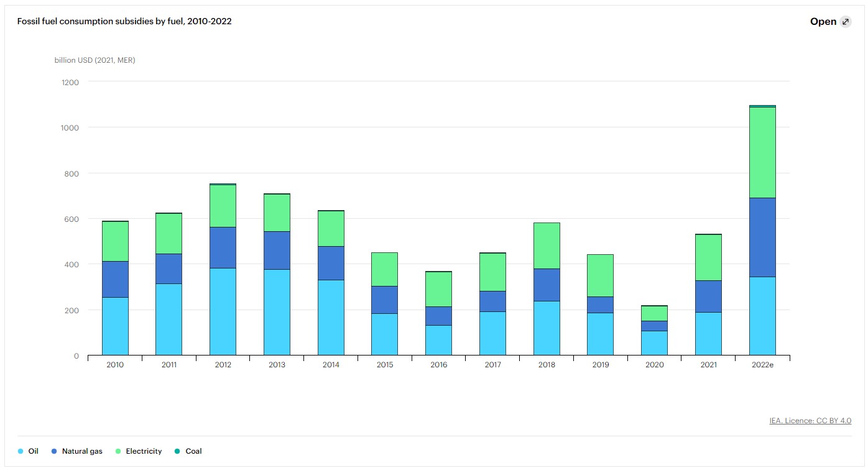Image resolution: width=868 pixels, height=468 pixels.
Task: Follow the IEA Licence CC BY 4.0 link
Action: pos(810,421)
